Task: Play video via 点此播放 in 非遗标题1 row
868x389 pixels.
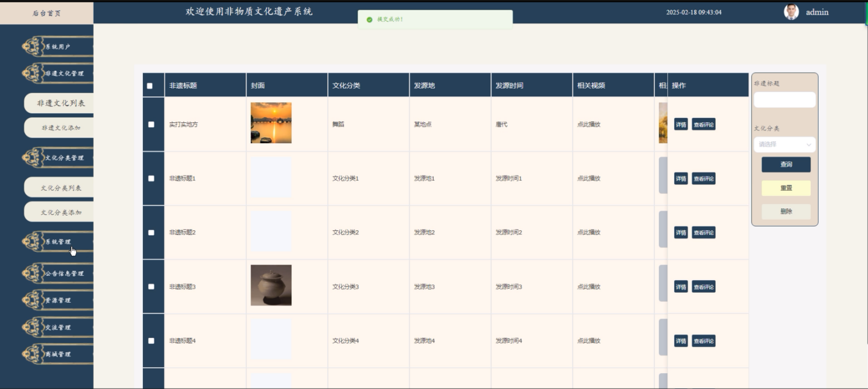Action: tap(589, 178)
